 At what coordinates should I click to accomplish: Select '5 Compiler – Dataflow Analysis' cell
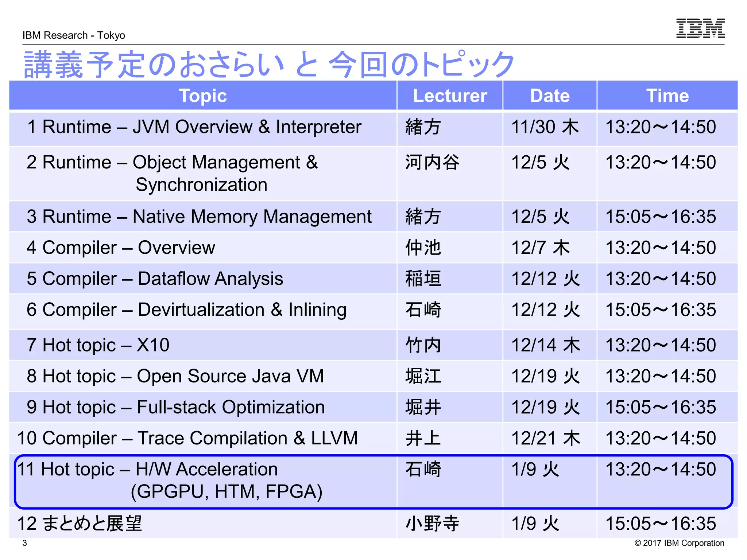[203, 279]
